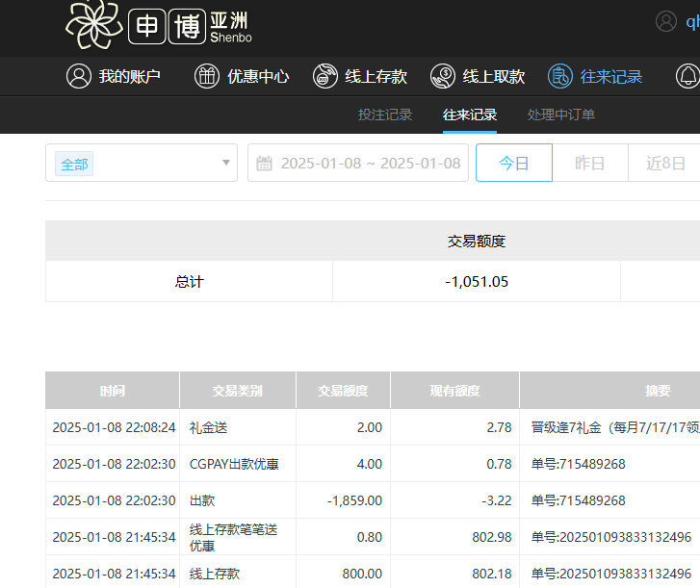Click the online deposit hand icon
The width and height of the screenshot is (700, 588).
[x=325, y=76]
